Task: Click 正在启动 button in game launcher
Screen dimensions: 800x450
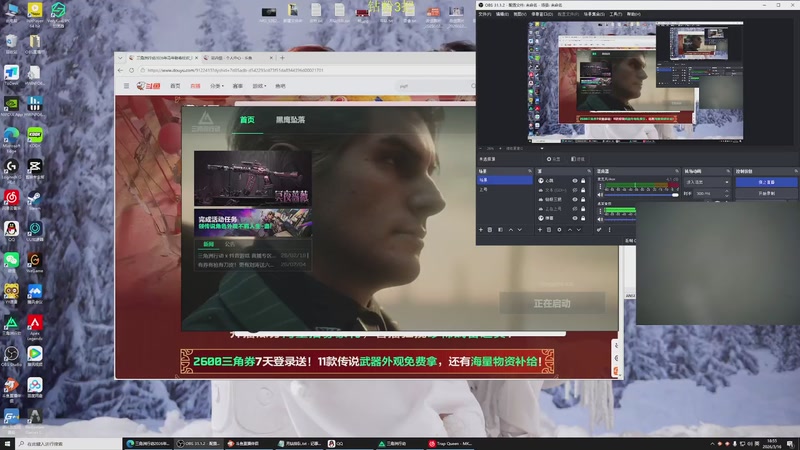Action: (x=552, y=304)
